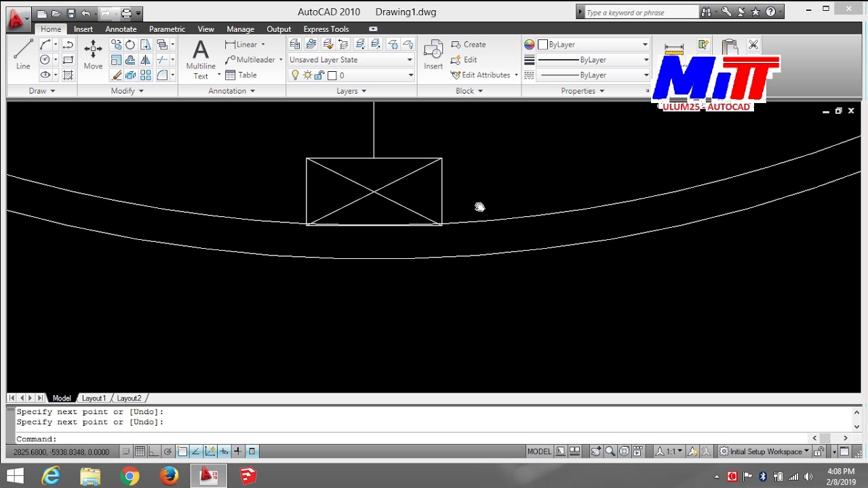Open the annotation scale 1:1 dropdown
Image resolution: width=868 pixels, height=488 pixels.
[x=669, y=451]
